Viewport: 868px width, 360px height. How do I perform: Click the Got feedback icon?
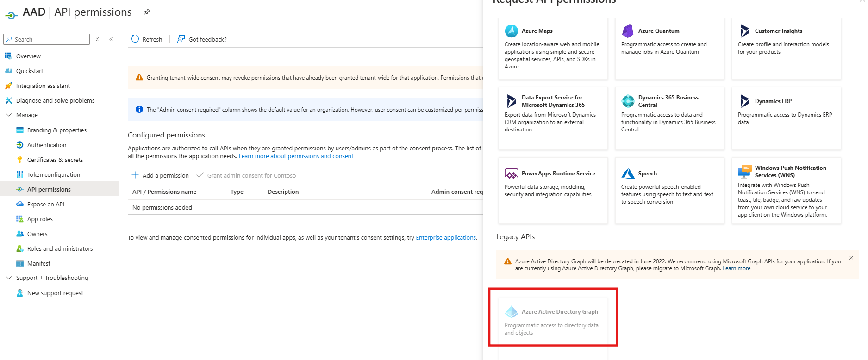pyautogui.click(x=181, y=39)
